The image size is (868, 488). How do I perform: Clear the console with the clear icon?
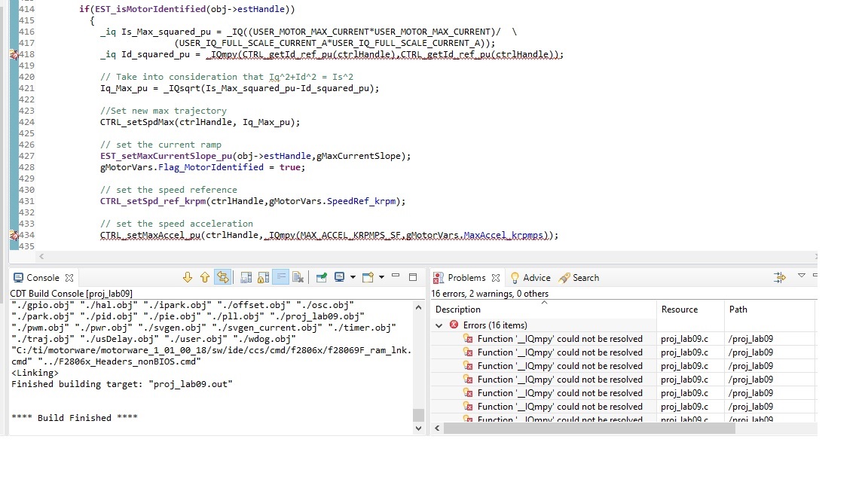tap(298, 278)
